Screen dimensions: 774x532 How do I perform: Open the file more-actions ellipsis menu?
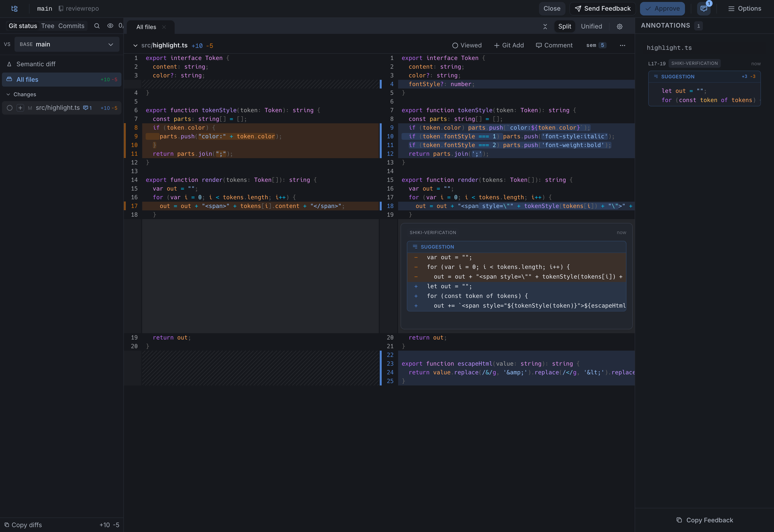[x=622, y=45]
